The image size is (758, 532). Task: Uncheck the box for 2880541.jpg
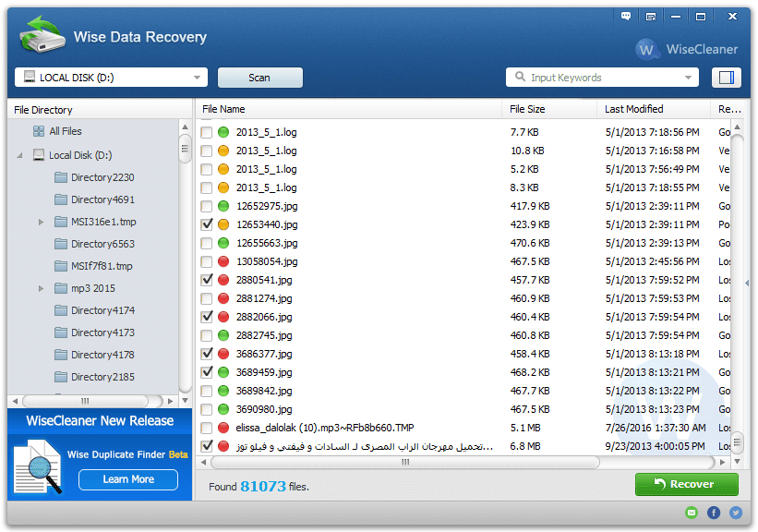tap(207, 280)
